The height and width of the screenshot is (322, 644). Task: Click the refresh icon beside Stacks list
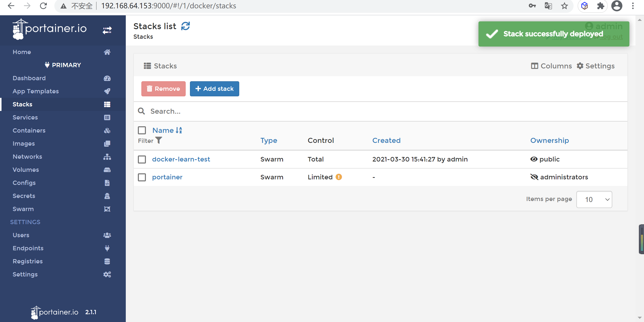click(x=185, y=26)
